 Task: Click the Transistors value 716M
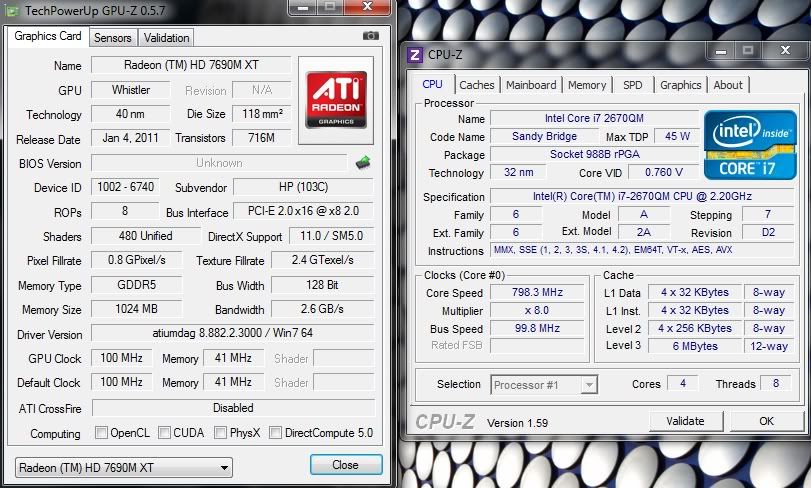pyautogui.click(x=262, y=138)
